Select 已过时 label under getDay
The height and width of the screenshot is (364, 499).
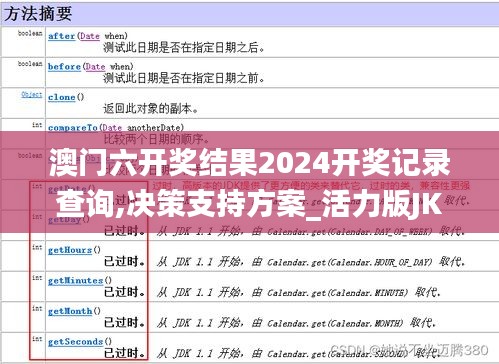tap(124, 231)
